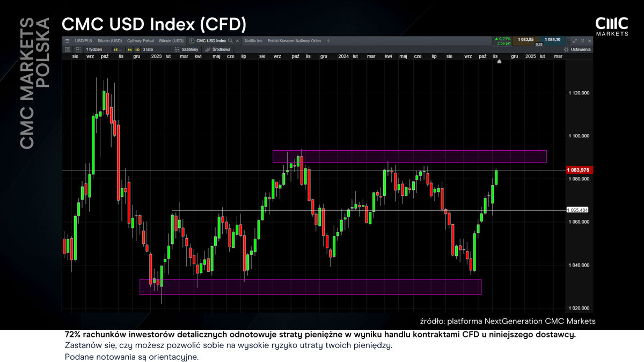Viewport: 644px width, 362px height.
Task: Click the 1 065,484 horizontal line price label
Action: 577,210
